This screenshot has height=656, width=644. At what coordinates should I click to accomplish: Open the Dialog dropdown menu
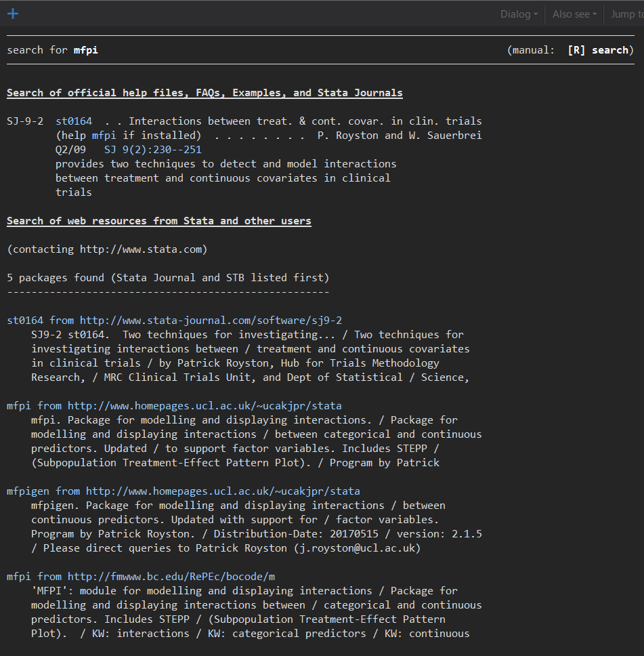(519, 14)
